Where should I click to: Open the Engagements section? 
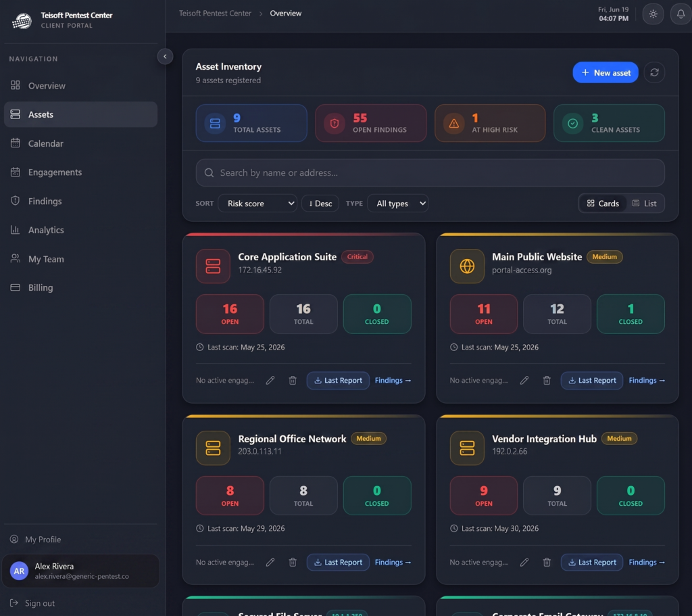(81, 172)
